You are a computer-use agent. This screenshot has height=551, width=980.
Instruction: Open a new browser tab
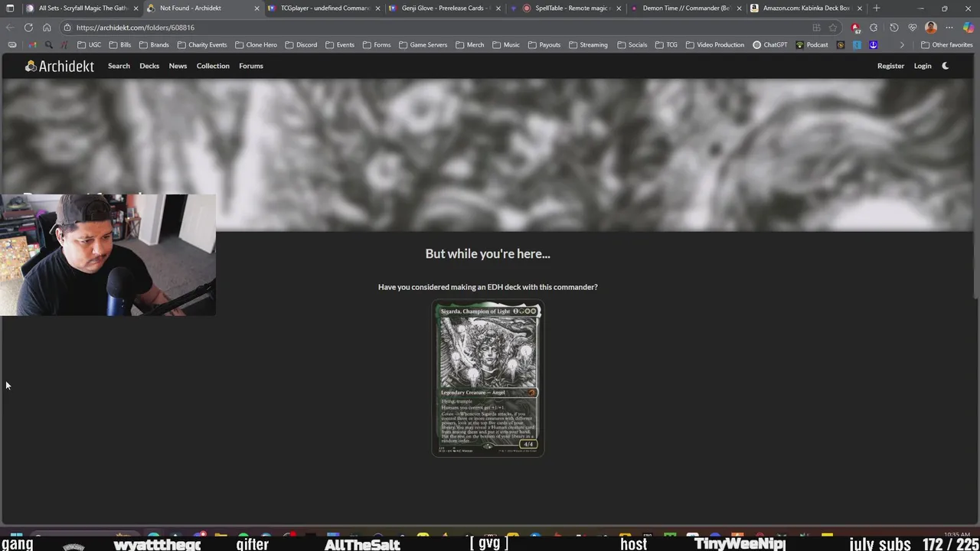pyautogui.click(x=877, y=8)
